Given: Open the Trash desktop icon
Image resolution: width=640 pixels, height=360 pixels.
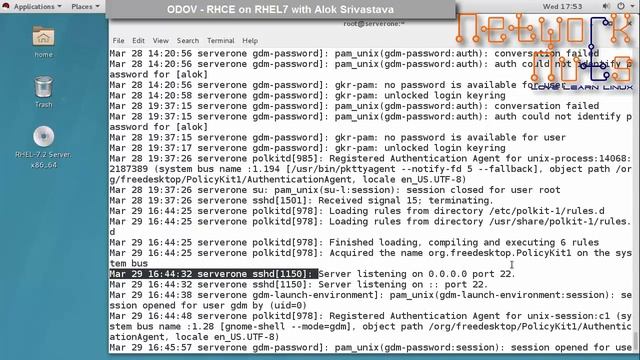Looking at the screenshot, I should pos(43,87).
